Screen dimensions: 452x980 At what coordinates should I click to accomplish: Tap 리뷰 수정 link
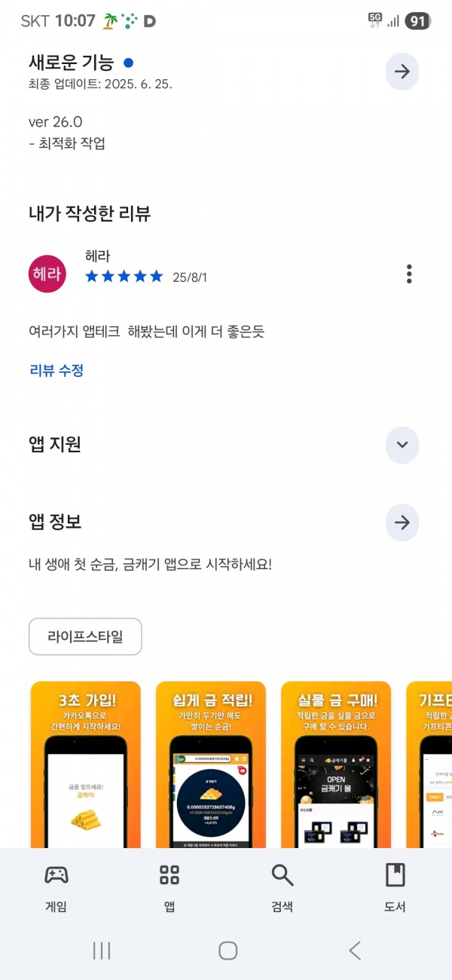coord(56,370)
